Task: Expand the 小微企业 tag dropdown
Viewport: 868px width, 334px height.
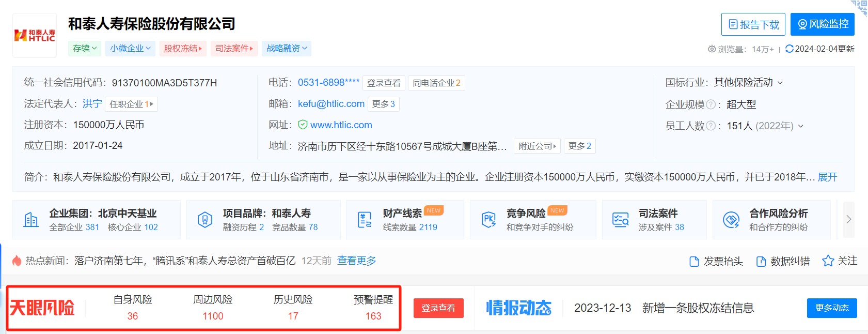Action: [x=130, y=48]
